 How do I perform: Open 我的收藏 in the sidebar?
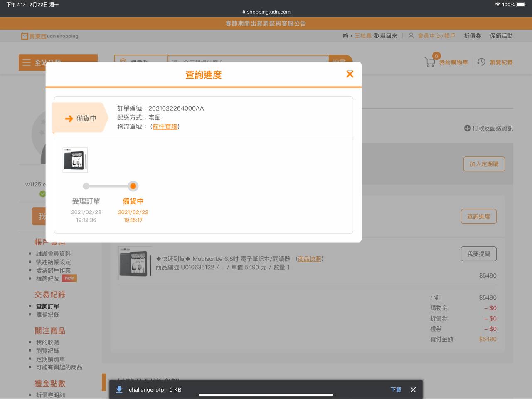click(x=47, y=342)
